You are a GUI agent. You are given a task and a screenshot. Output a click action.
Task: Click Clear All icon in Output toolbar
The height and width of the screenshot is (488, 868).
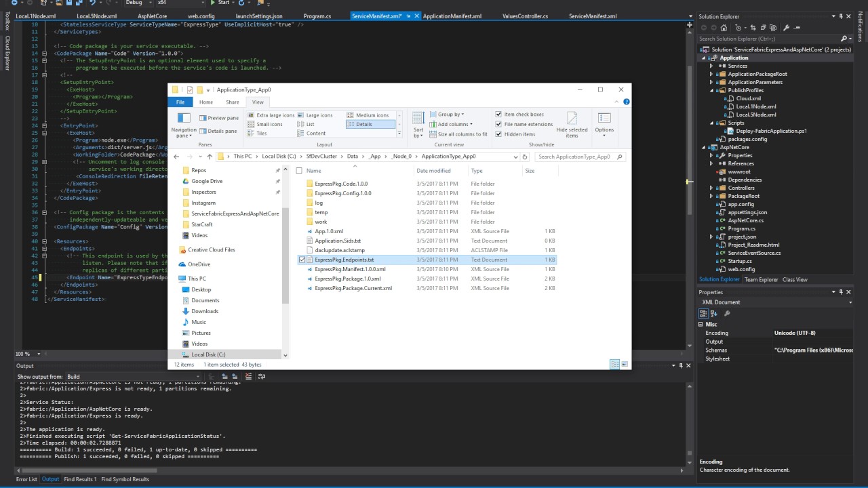[x=248, y=376]
